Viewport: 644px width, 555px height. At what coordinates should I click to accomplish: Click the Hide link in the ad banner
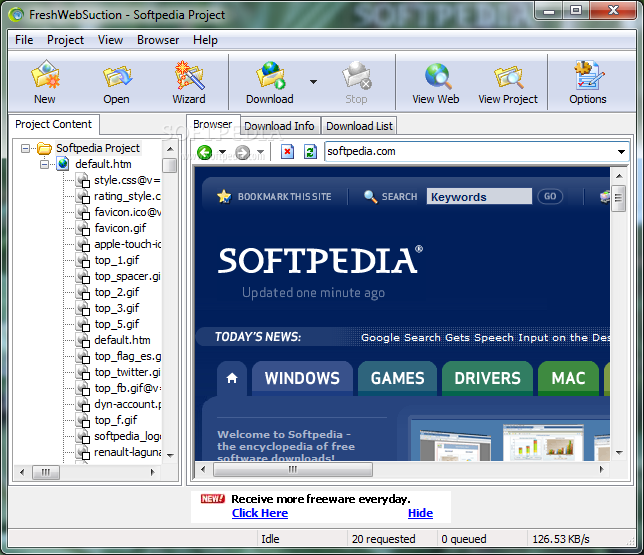coord(420,513)
